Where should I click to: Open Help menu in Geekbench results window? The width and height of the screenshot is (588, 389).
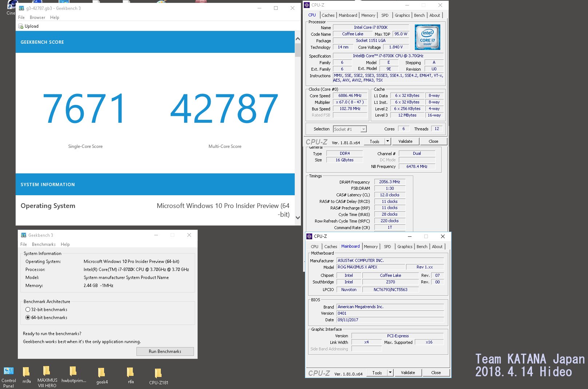click(x=55, y=17)
